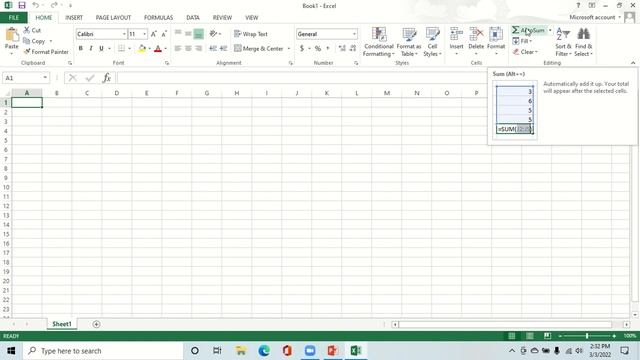Open Find & Select menu

click(584, 42)
